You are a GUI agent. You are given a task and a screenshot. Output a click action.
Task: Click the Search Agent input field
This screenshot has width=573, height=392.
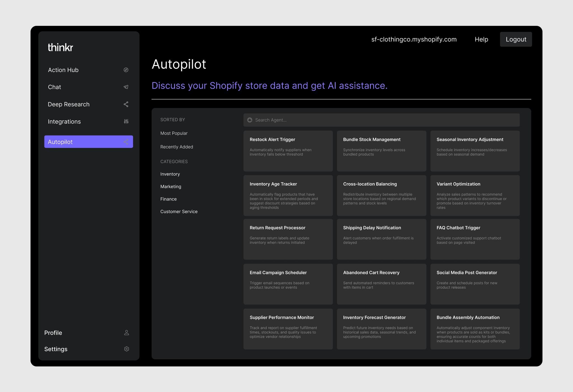point(336,120)
